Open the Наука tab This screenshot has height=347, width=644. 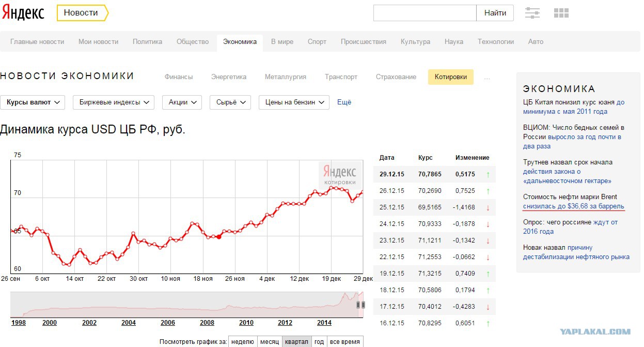coord(454,42)
